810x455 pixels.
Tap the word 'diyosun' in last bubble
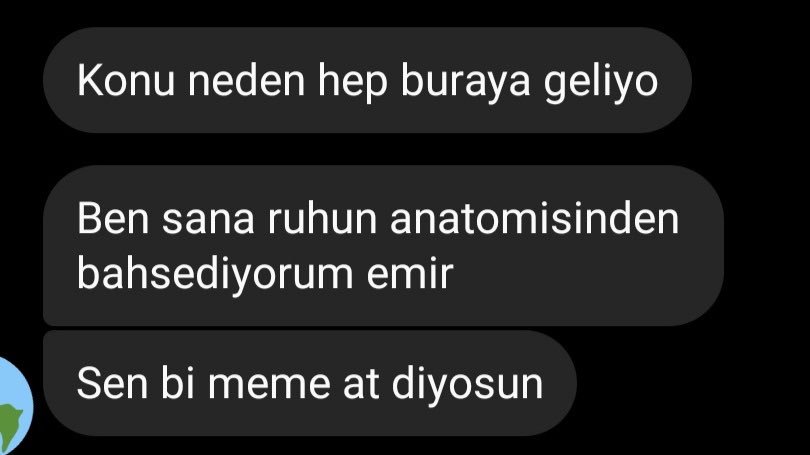[x=467, y=385]
